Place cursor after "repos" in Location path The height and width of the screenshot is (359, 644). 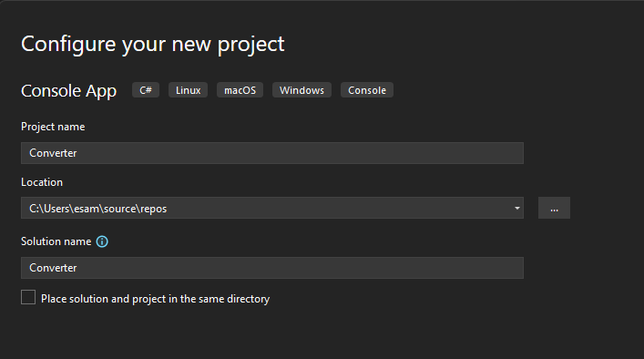pyautogui.click(x=168, y=209)
